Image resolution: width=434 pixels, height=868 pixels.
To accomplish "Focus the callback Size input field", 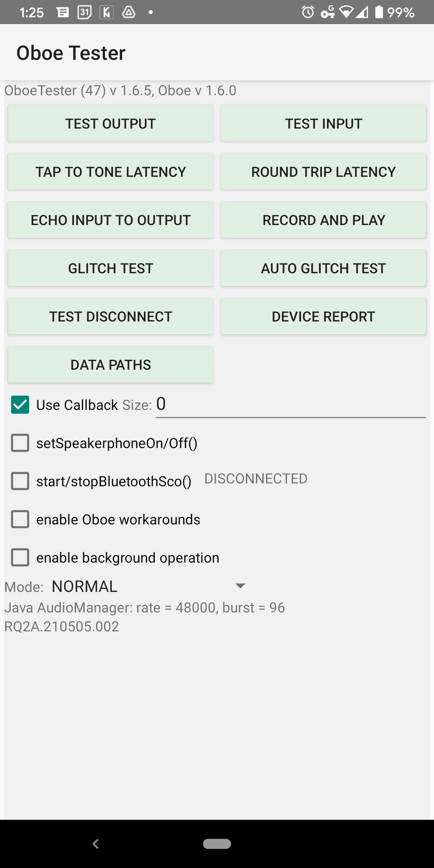I will point(290,405).
